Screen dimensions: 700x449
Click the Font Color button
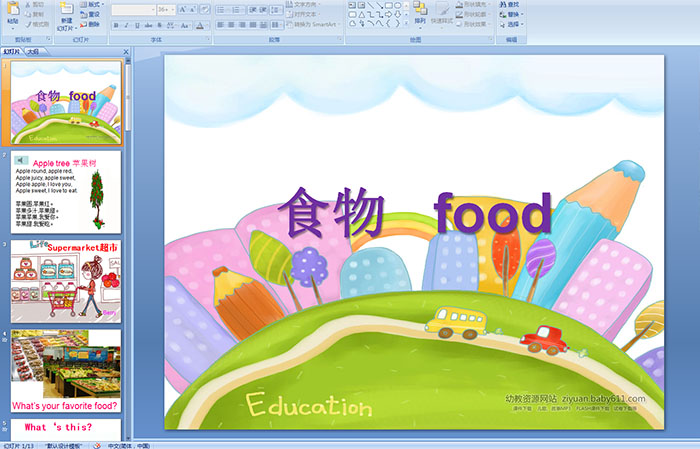tap(200, 25)
